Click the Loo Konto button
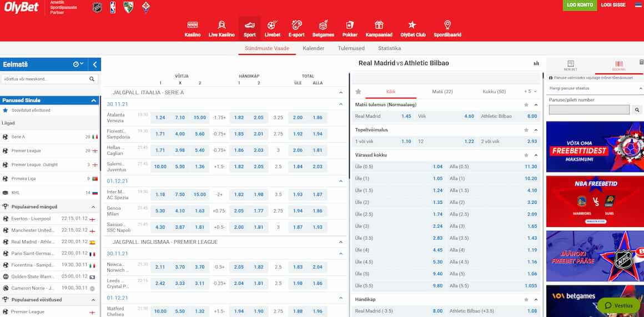The image size is (644, 317). [580, 5]
